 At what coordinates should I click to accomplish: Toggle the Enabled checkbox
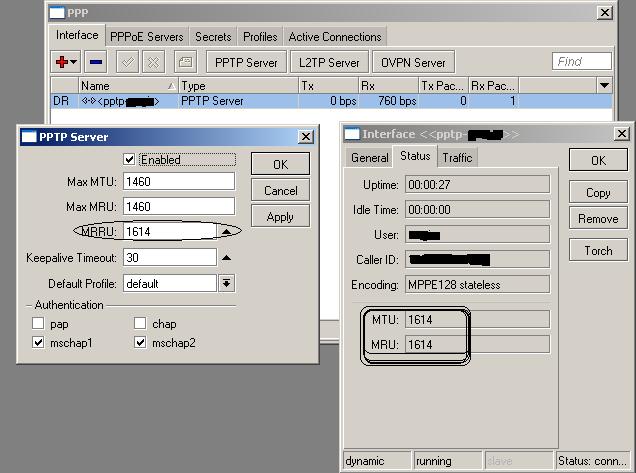129,159
